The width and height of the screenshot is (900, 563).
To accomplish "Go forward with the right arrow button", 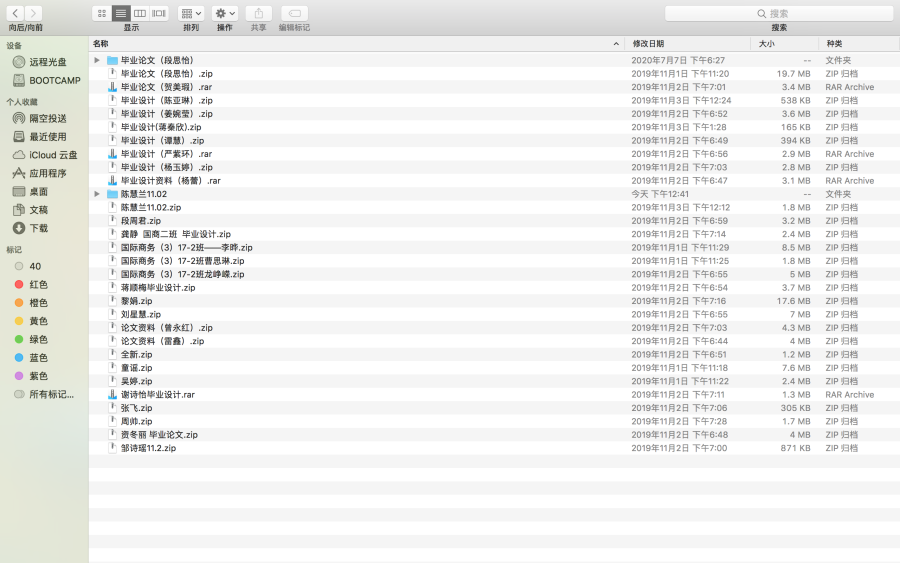I will click(33, 13).
